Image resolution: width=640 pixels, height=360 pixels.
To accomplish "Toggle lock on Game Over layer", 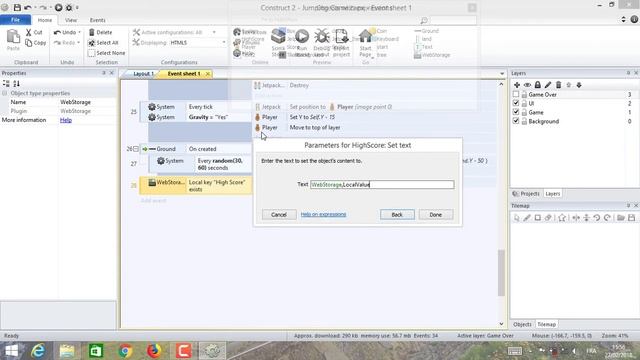I will tap(524, 94).
